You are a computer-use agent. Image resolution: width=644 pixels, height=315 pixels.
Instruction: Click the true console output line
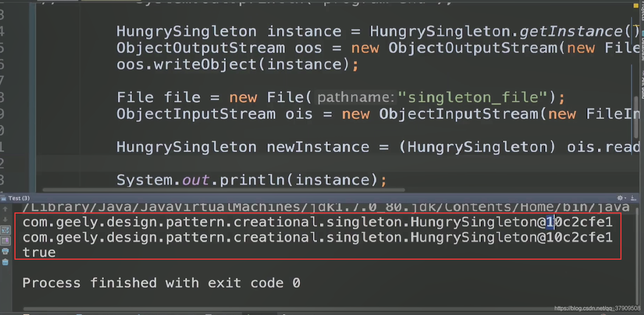click(x=39, y=253)
